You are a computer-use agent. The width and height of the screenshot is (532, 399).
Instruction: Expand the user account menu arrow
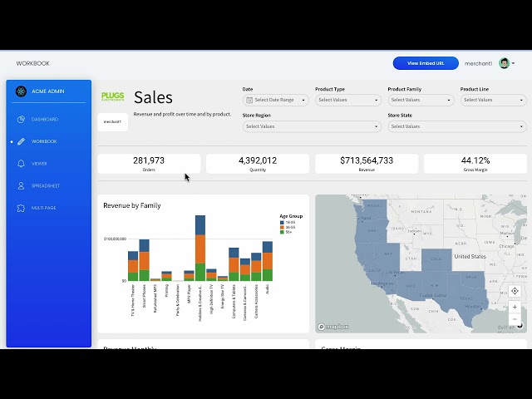click(x=514, y=63)
